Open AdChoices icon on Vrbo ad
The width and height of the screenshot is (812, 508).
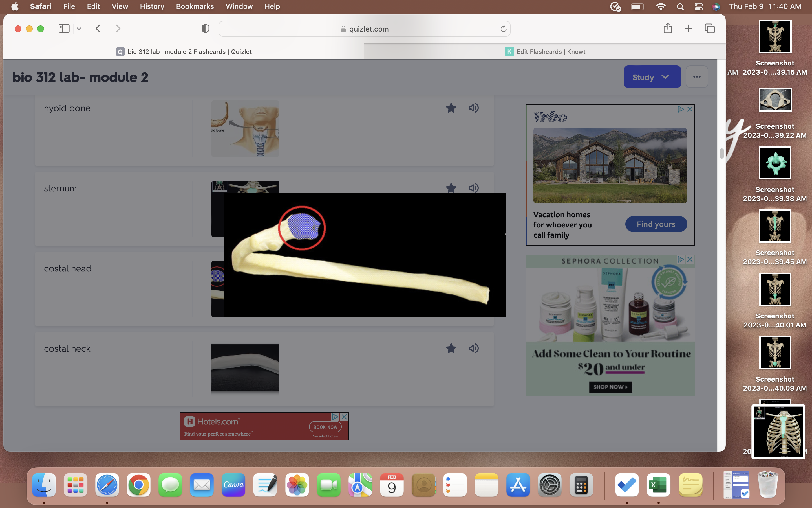680,109
